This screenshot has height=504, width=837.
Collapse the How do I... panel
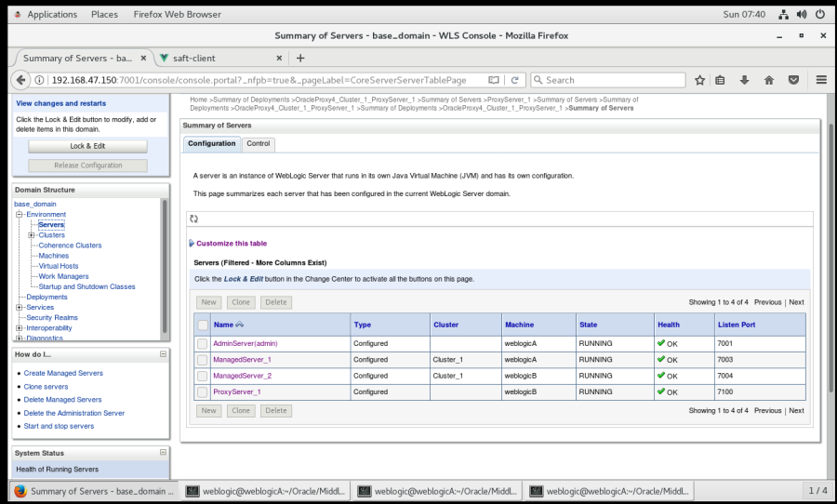tap(164, 354)
